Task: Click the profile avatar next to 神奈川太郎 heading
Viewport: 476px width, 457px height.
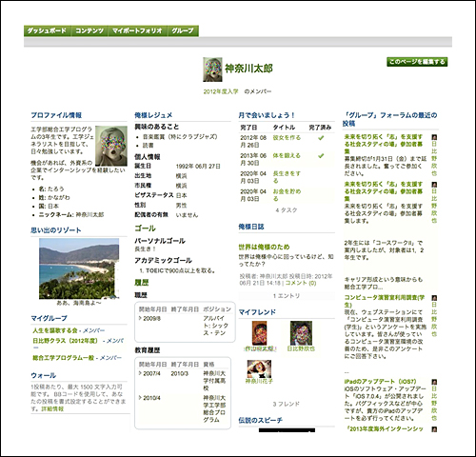Action: coord(212,70)
